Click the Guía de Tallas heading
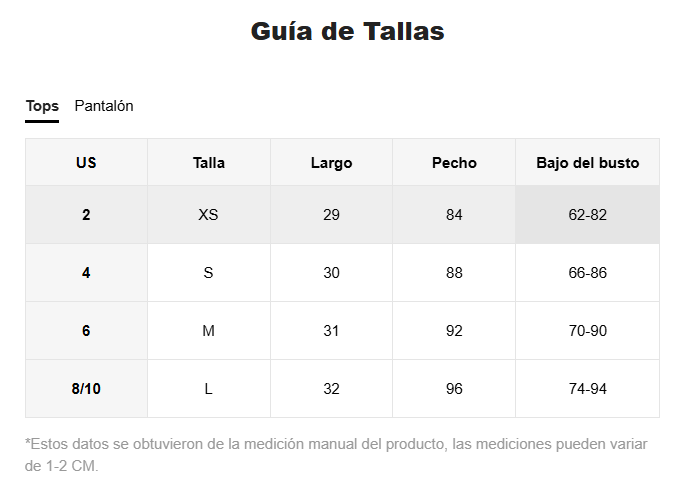Viewport: 677px width, 478px height. pyautogui.click(x=348, y=32)
